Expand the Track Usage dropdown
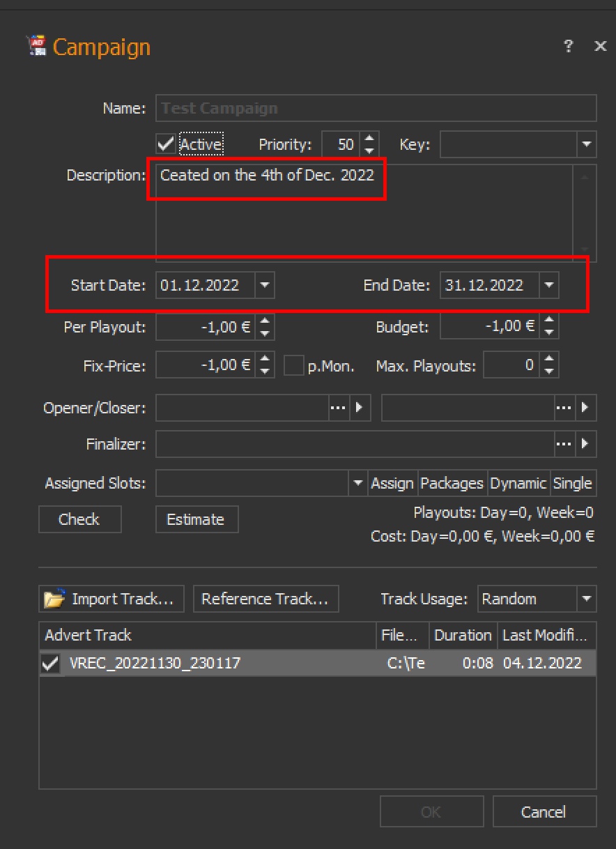 click(586, 599)
